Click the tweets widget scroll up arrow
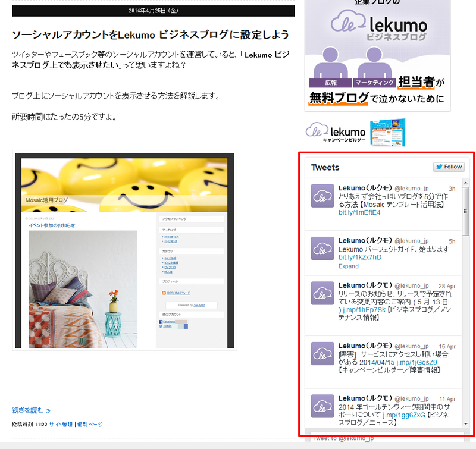This screenshot has height=449, width=476. click(x=465, y=183)
